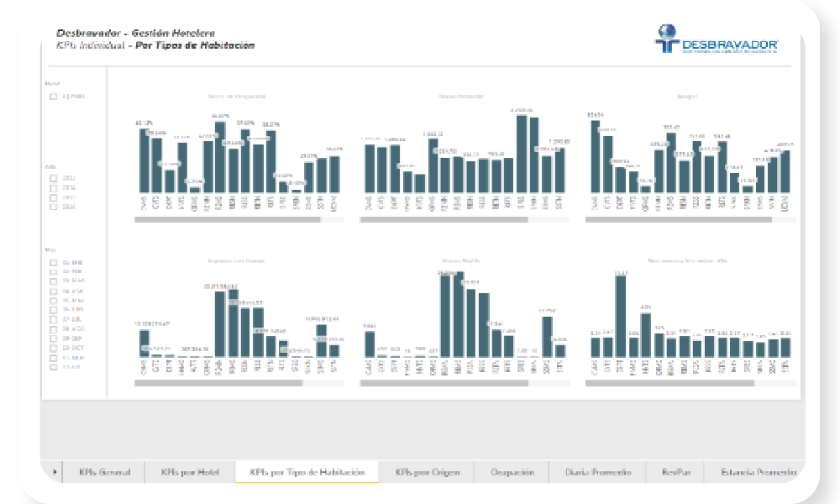Click the tab navigation arrow before KPIs General

[x=55, y=472]
